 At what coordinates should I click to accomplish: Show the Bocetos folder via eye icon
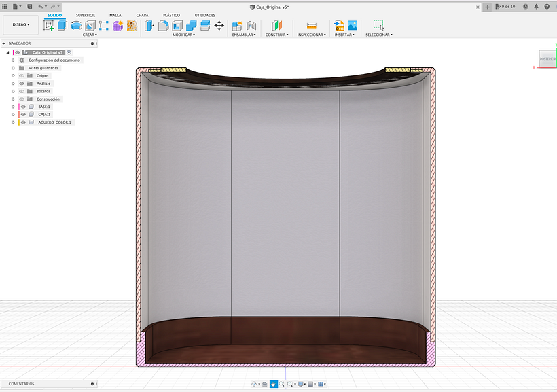tap(22, 91)
